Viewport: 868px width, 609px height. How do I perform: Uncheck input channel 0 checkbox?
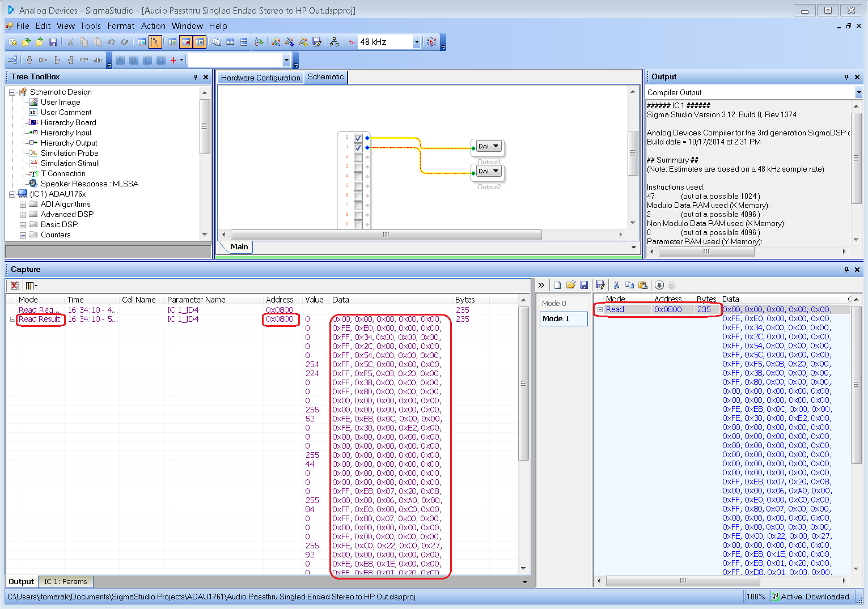tap(358, 138)
